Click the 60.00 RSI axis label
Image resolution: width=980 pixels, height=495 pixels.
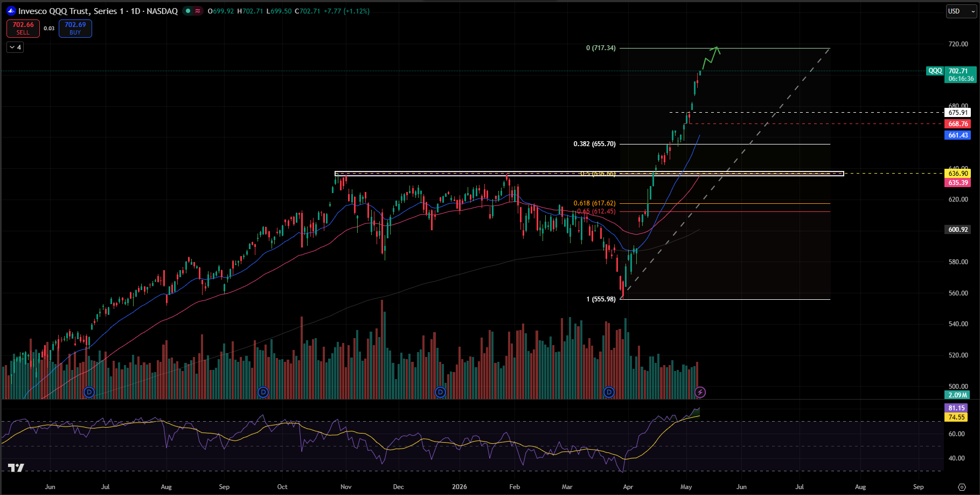click(956, 434)
